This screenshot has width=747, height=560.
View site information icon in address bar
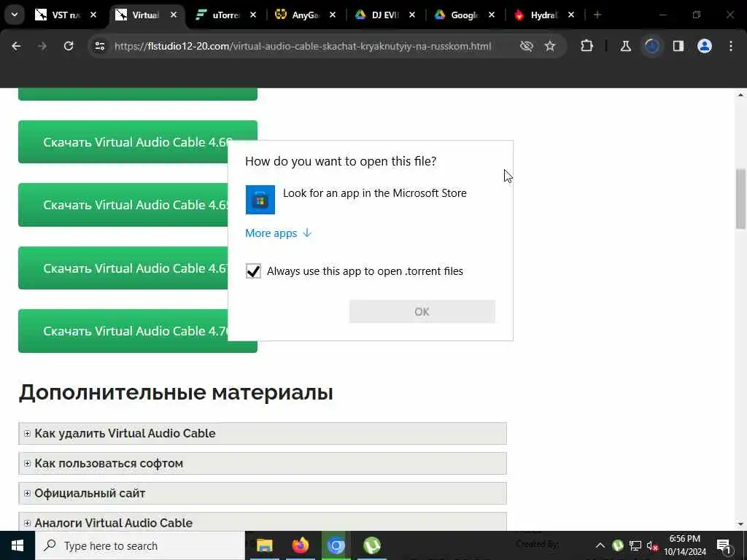[x=99, y=46]
